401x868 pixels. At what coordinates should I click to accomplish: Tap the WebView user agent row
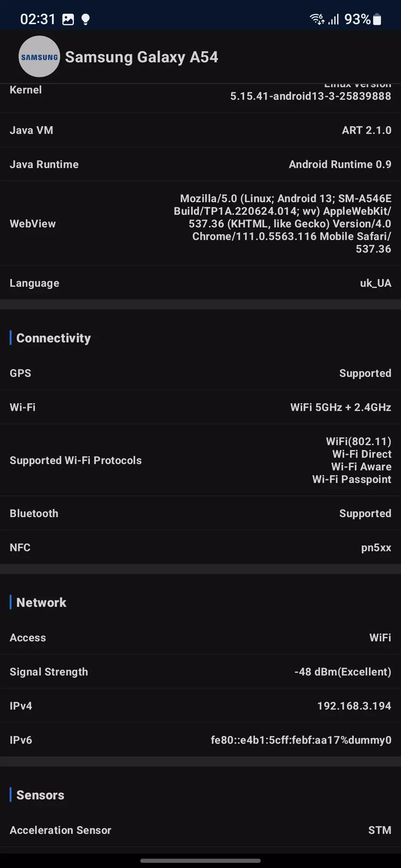pyautogui.click(x=200, y=224)
